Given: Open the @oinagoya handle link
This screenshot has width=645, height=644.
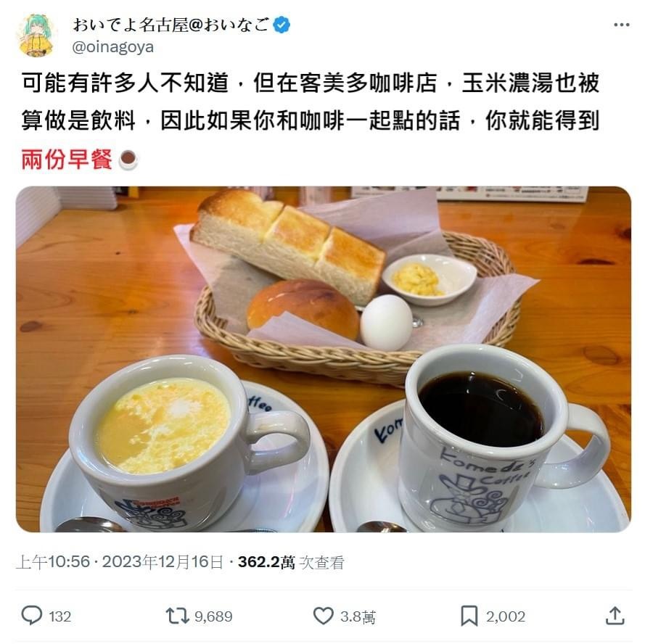Looking at the screenshot, I should tap(113, 47).
